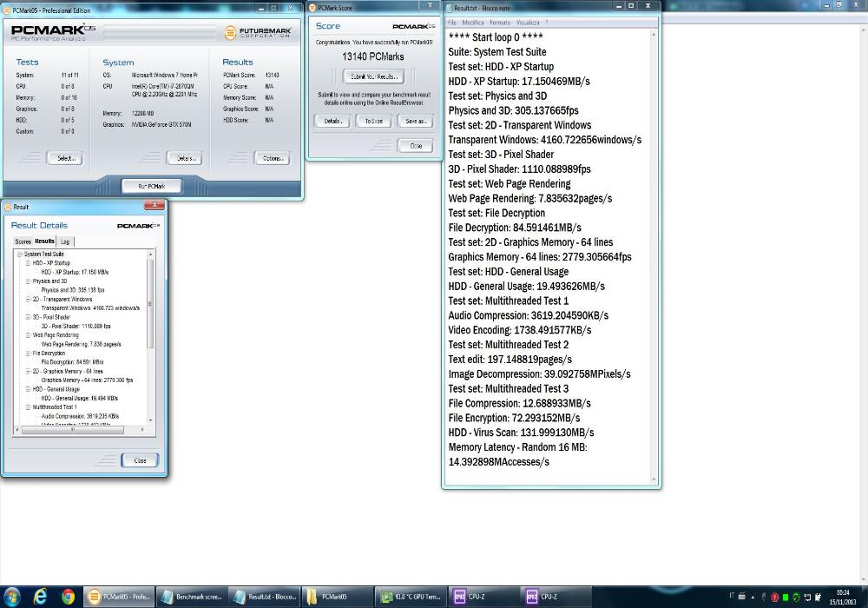Open the PCMark05 folder taskbar item
The height and width of the screenshot is (608, 868).
[337, 597]
